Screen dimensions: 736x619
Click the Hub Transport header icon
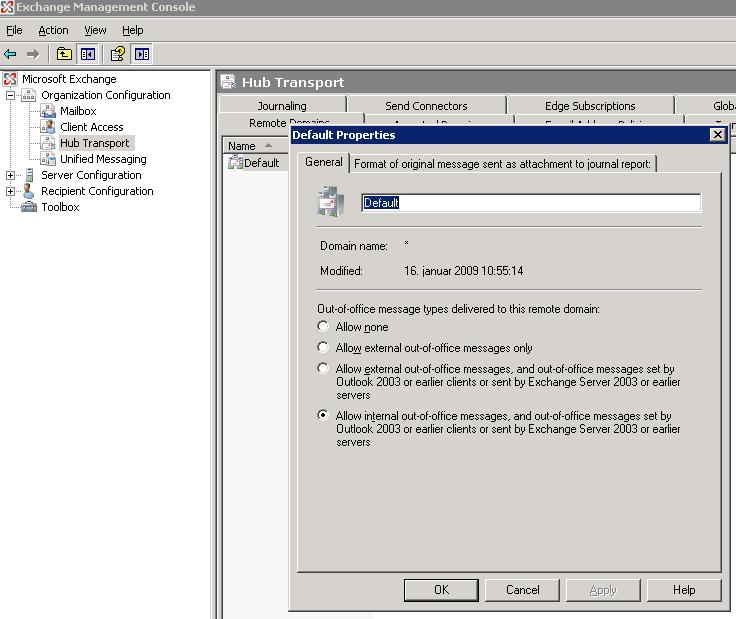click(229, 82)
